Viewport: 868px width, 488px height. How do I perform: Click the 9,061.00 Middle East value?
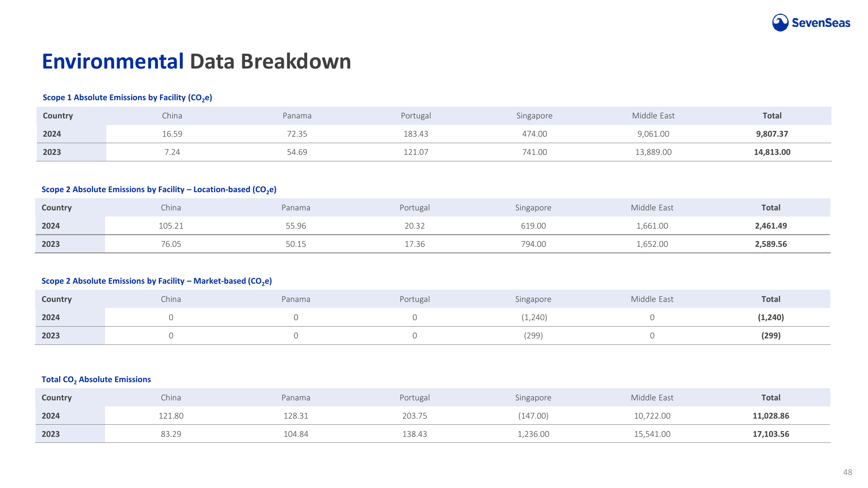[x=653, y=134]
